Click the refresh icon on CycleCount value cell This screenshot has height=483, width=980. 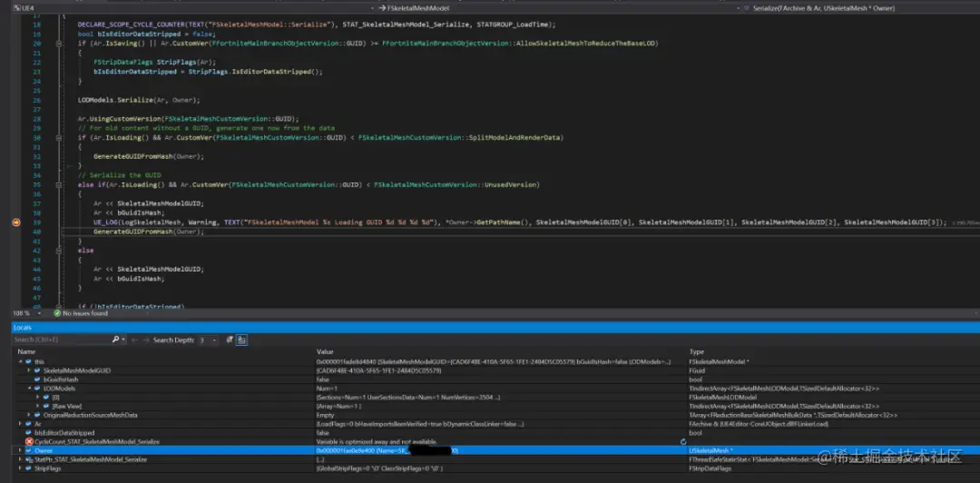[x=683, y=442]
